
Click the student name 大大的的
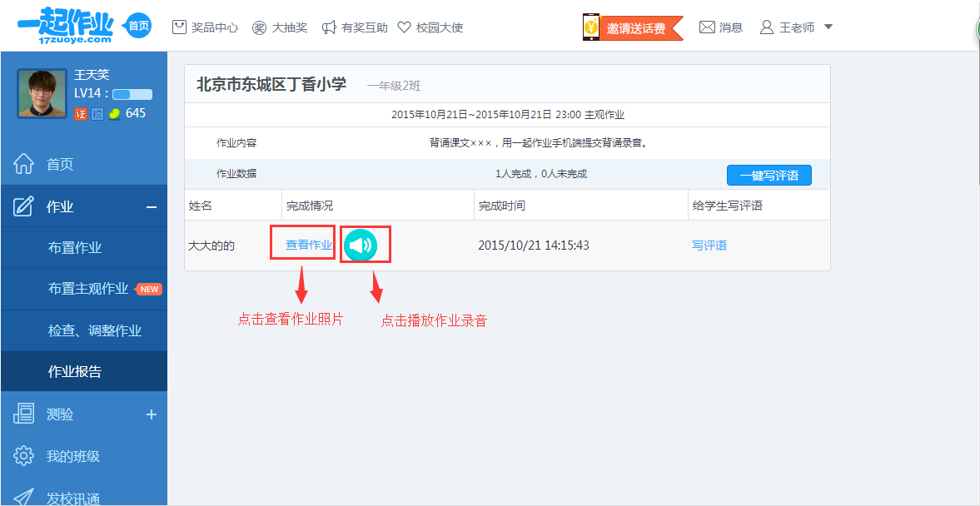tap(211, 246)
